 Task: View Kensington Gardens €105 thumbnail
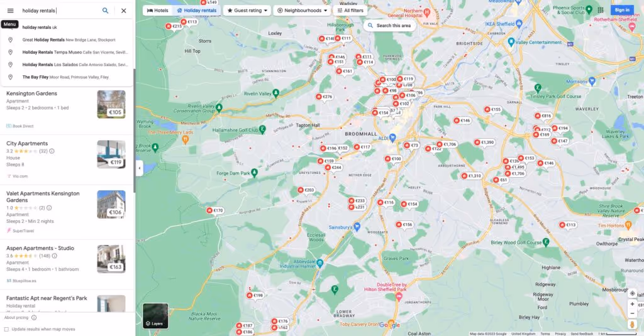[111, 104]
